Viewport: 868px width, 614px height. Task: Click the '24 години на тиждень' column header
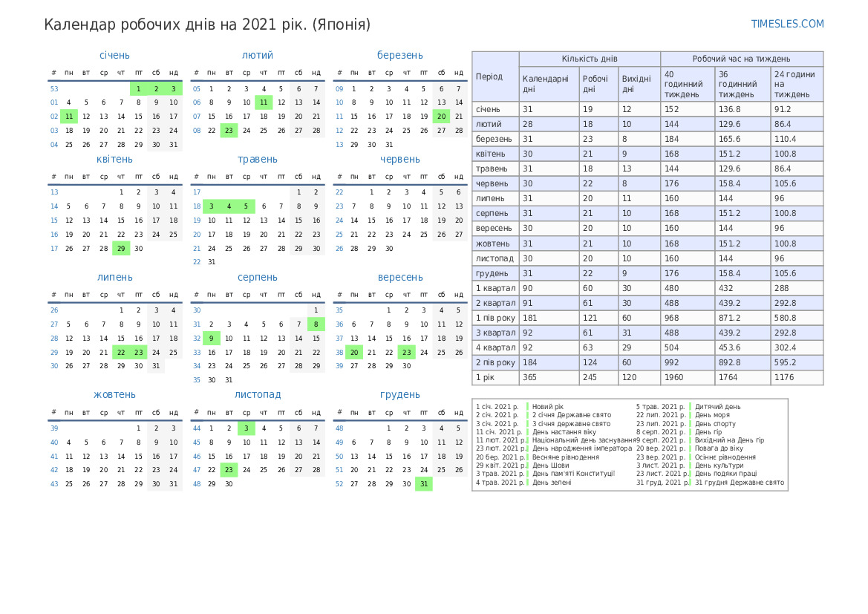point(797,84)
